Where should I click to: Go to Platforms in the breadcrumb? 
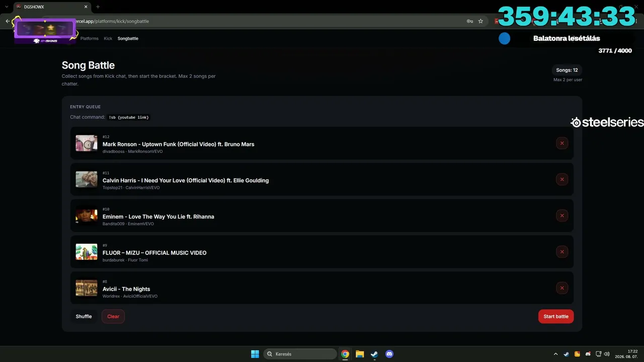(90, 38)
